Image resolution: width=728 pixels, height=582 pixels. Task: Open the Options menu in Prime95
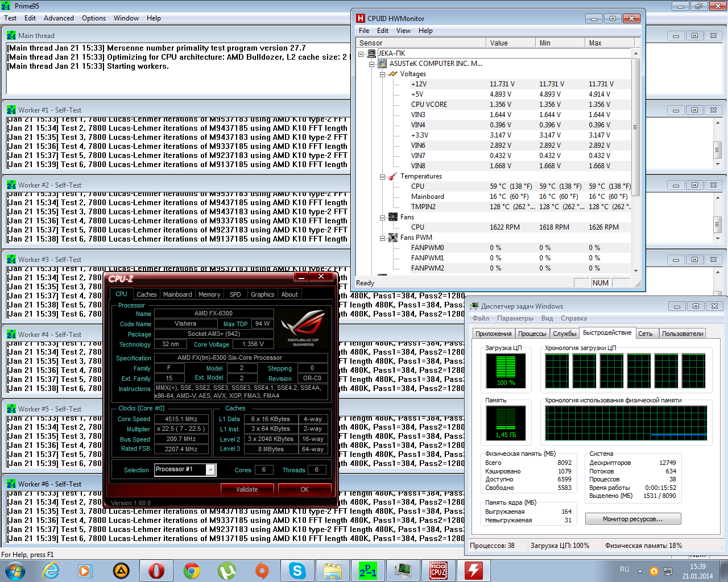94,18
